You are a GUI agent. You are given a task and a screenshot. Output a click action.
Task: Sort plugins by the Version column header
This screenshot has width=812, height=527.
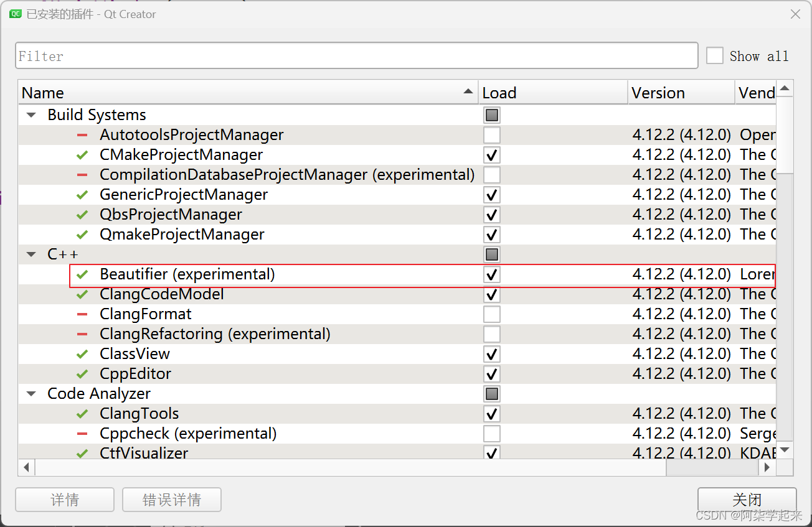coord(681,93)
